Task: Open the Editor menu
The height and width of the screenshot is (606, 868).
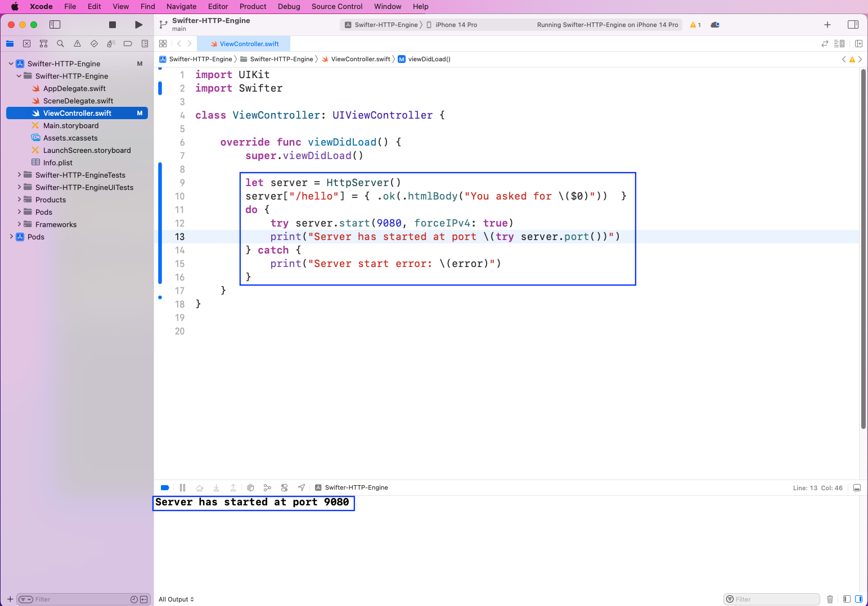Action: (x=218, y=7)
